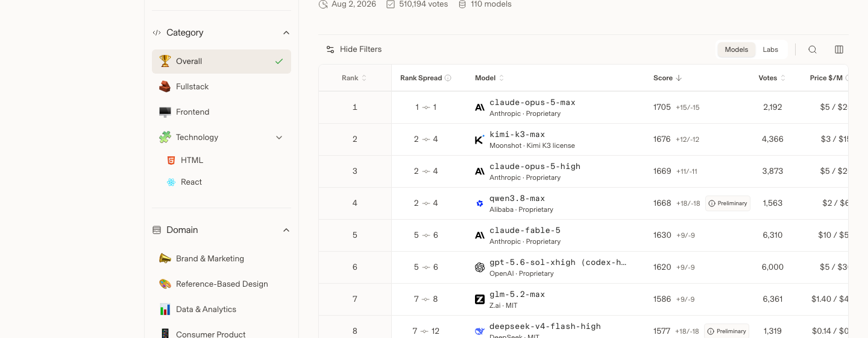Open the kimi-k3-max model link

(x=517, y=135)
